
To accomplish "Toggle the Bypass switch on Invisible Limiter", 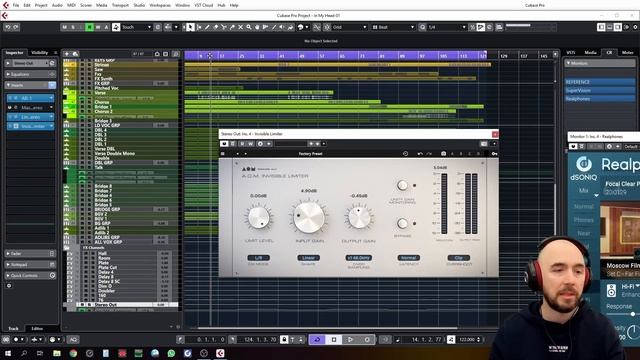I will click(402, 223).
